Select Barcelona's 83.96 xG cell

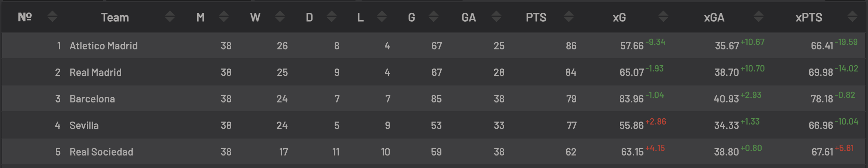(x=631, y=99)
